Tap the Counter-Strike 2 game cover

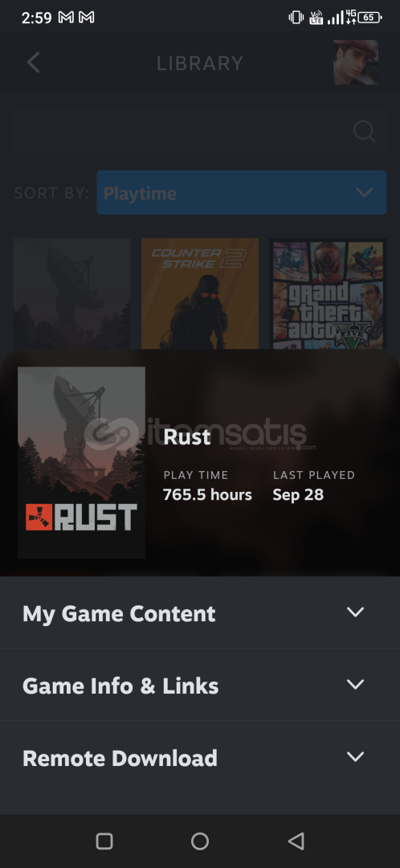click(x=200, y=294)
